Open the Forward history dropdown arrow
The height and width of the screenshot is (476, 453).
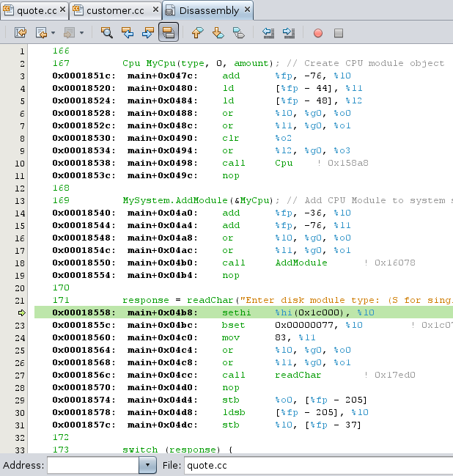(81, 33)
